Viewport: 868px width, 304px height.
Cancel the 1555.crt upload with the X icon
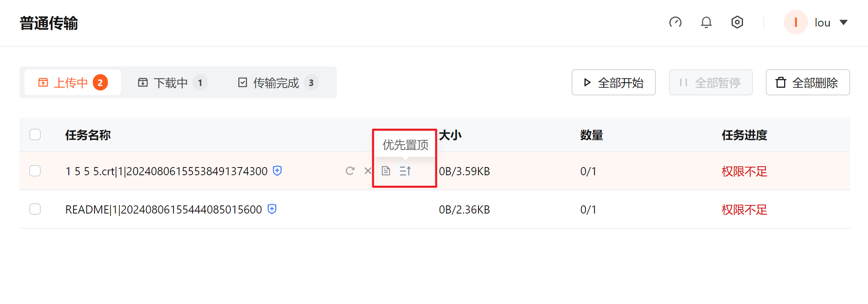[x=368, y=171]
